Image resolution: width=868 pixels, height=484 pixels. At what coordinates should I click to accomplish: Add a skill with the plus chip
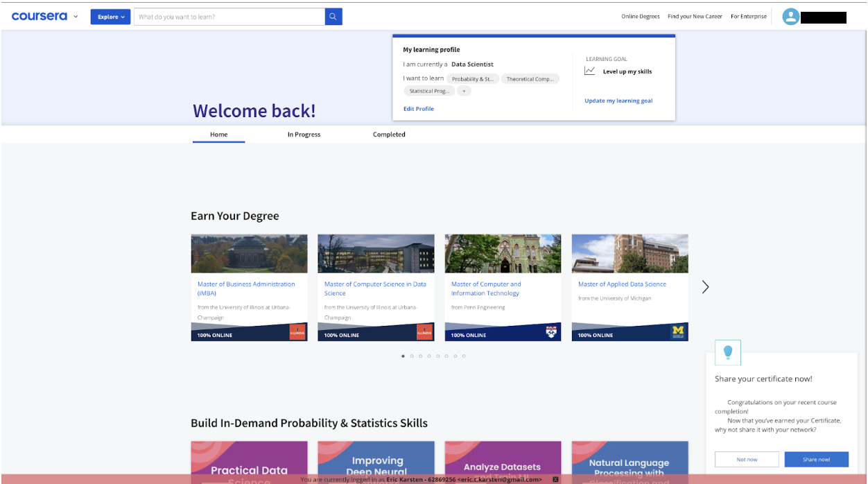click(464, 91)
